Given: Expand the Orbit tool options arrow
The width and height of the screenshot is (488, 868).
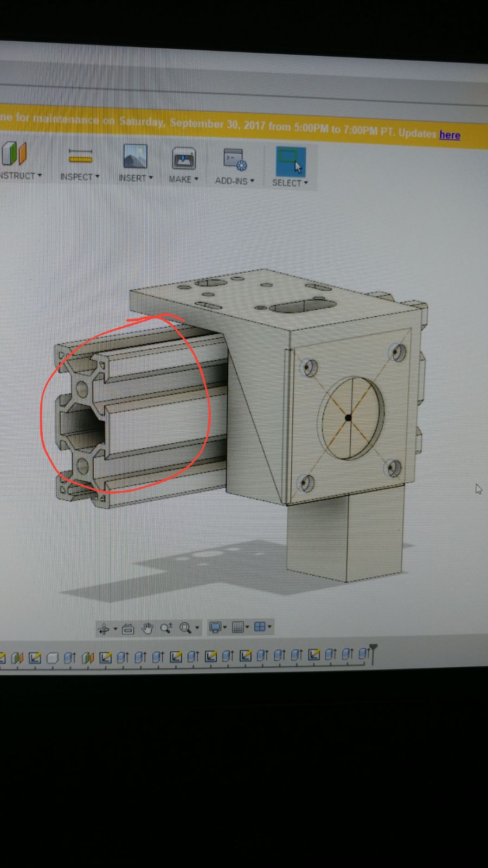Looking at the screenshot, I should (x=115, y=629).
